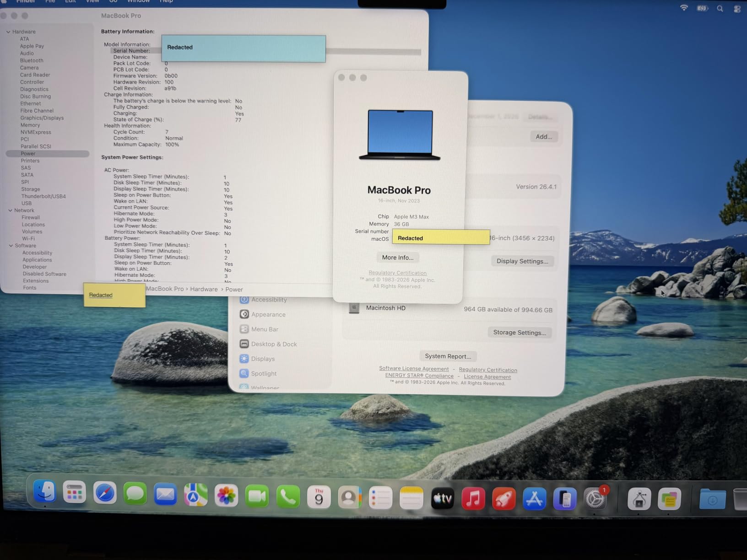Open System Information icon in Dock

point(639,499)
